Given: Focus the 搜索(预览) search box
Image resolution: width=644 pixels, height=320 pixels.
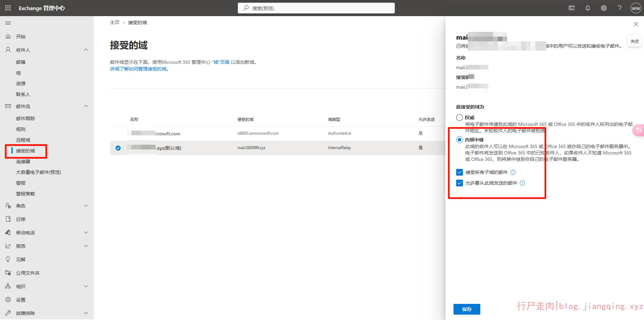Looking at the screenshot, I should [x=316, y=8].
